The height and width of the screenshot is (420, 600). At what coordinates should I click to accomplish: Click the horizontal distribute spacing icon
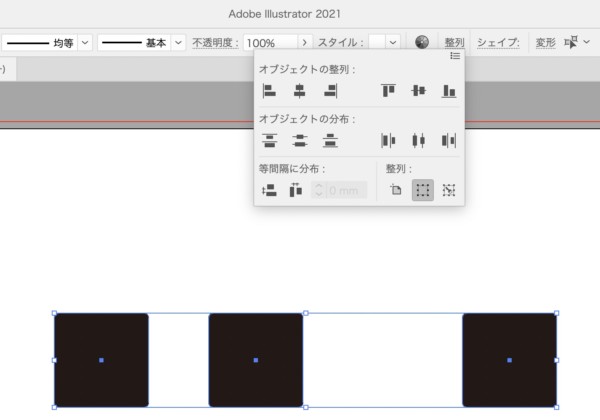(296, 190)
